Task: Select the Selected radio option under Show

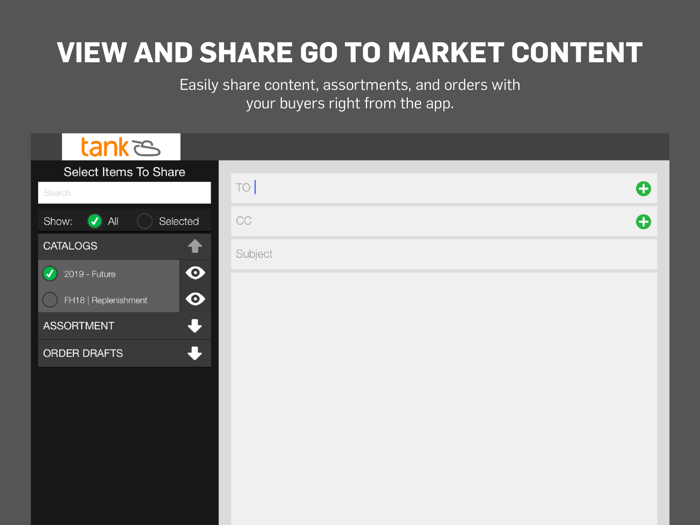Action: point(145,221)
